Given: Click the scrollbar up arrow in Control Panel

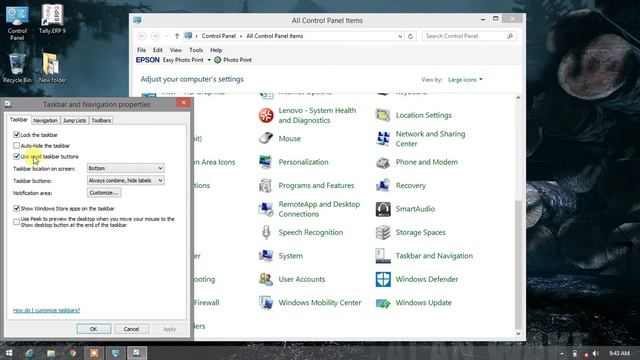Looking at the screenshot, I should 518,98.
